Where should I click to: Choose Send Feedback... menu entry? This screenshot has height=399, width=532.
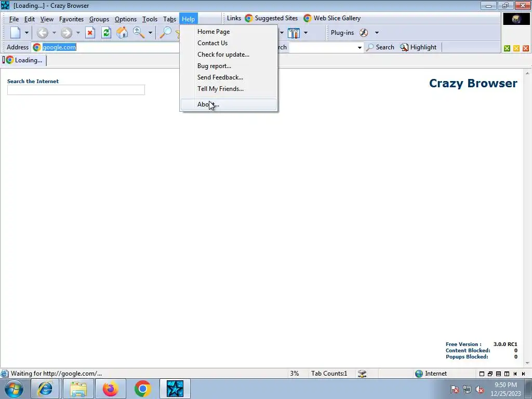[229, 77]
